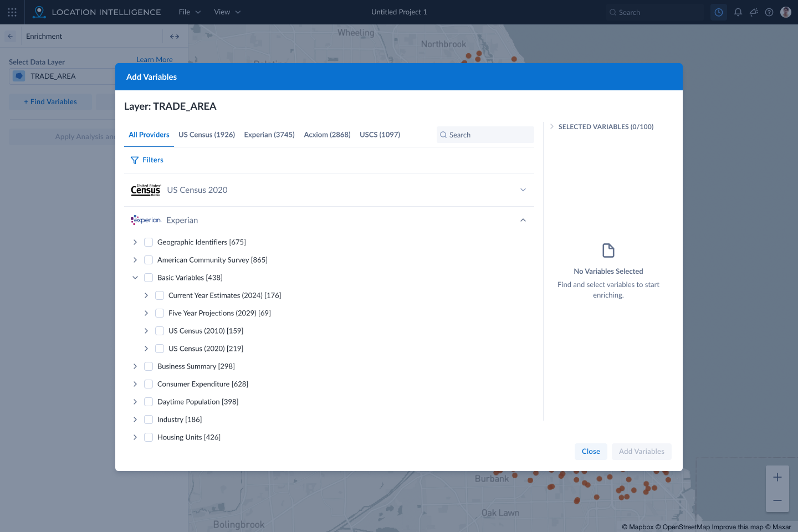The width and height of the screenshot is (798, 532).
Task: Click the Learn More link
Action: pos(154,59)
